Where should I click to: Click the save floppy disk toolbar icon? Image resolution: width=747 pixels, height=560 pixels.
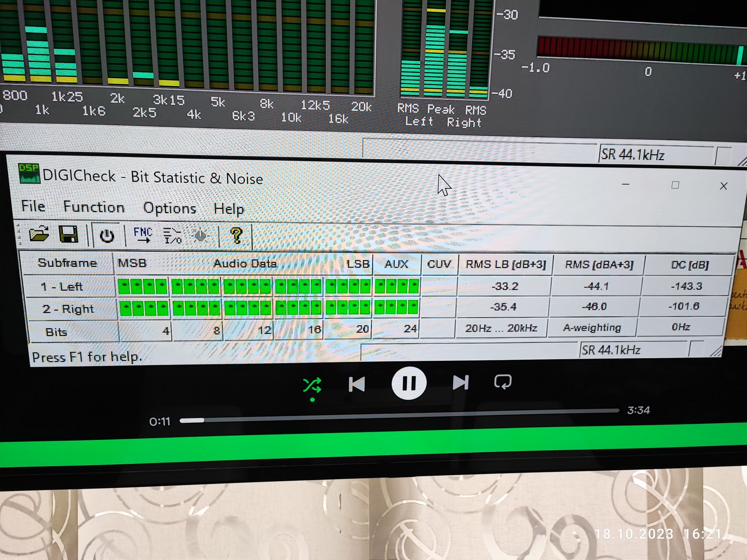point(68,234)
